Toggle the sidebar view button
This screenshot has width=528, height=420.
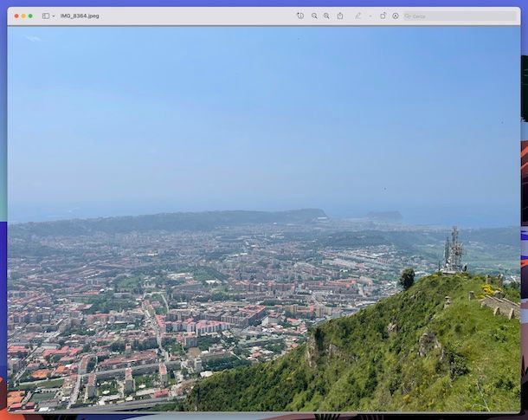tap(46, 16)
